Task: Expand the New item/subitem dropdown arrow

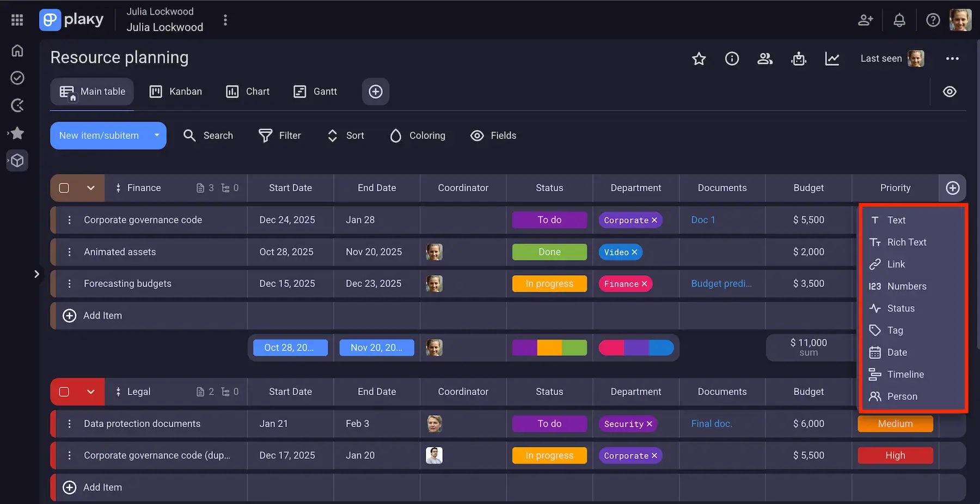Action: coord(156,135)
